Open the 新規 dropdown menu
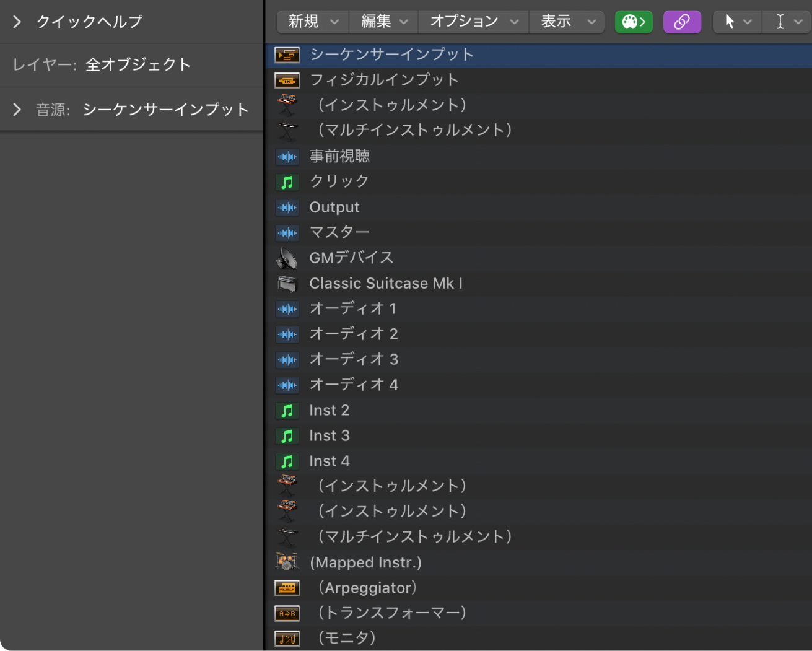The width and height of the screenshot is (812, 651). 312,21
